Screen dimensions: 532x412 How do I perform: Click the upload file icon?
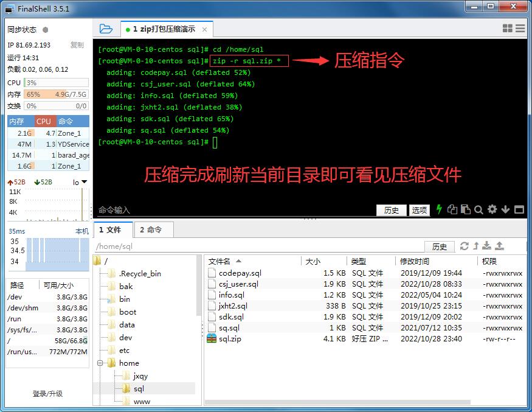tap(499, 246)
